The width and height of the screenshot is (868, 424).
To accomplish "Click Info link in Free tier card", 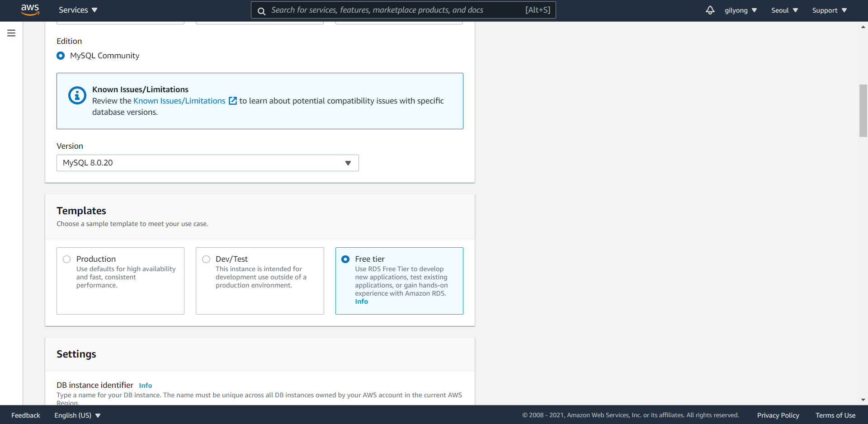I will tap(361, 302).
